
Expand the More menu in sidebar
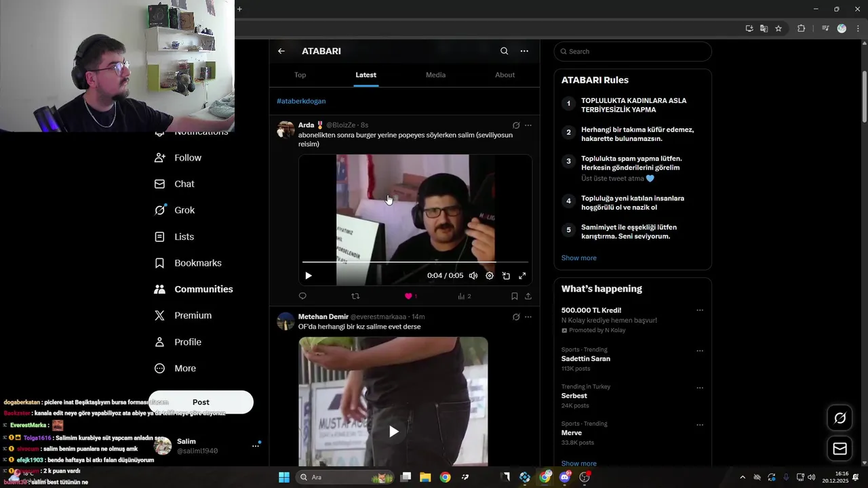tap(176, 368)
